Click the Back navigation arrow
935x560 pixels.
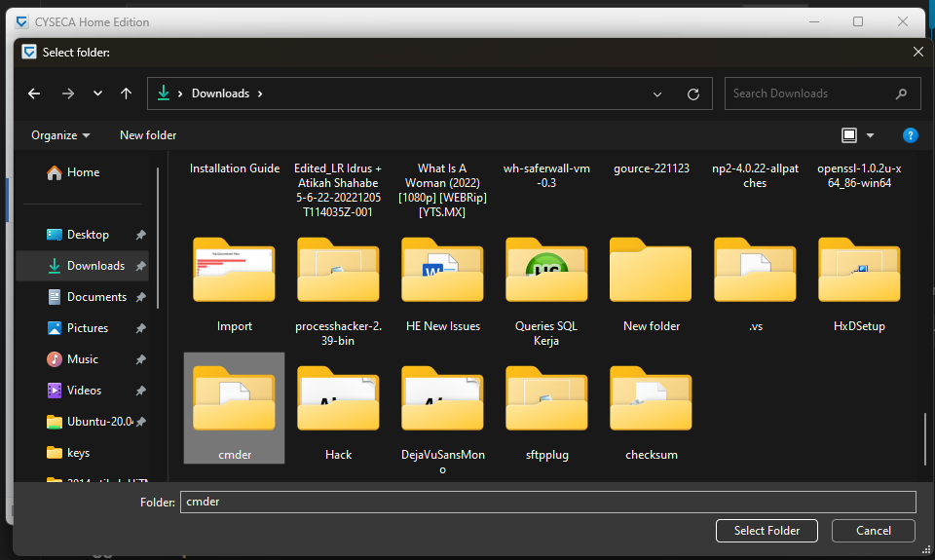click(x=34, y=93)
